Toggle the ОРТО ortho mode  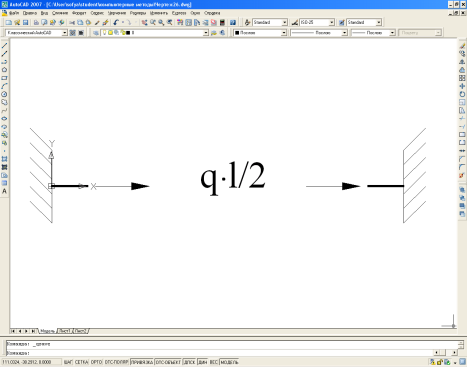[x=96, y=362]
